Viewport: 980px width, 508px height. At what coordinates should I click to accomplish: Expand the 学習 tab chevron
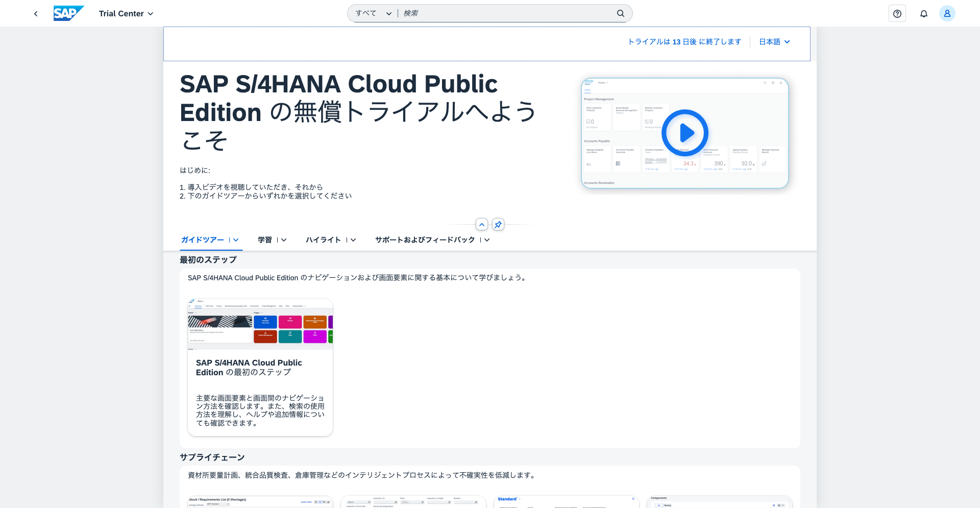click(284, 240)
